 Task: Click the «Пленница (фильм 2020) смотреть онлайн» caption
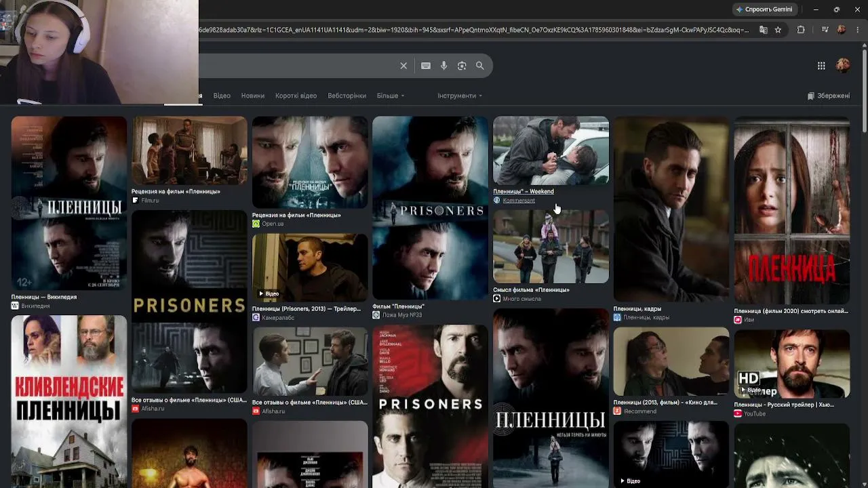791,311
